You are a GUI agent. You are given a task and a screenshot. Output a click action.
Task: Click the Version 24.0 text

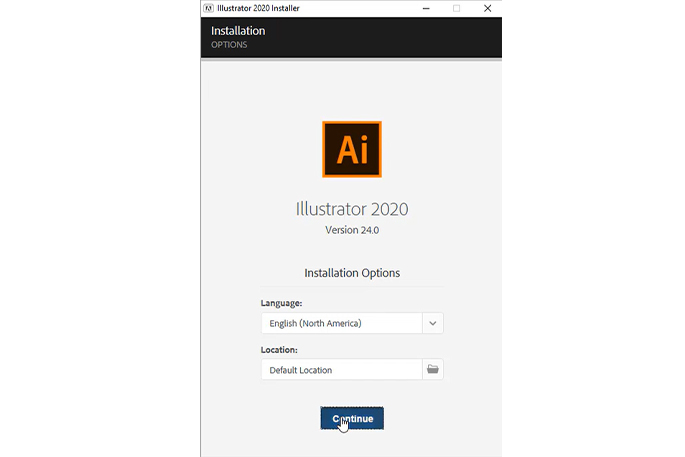352,230
